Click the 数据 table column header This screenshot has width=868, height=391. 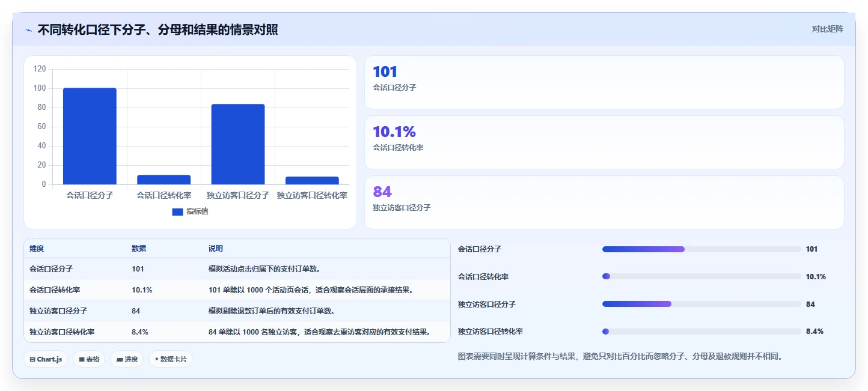coord(139,249)
